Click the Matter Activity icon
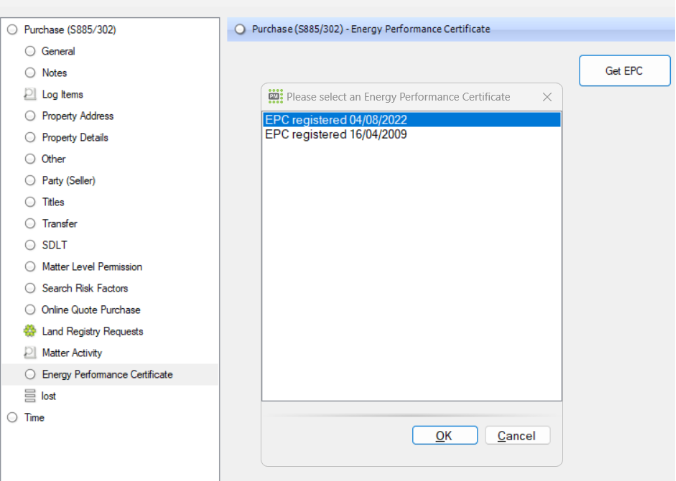This screenshot has height=481, width=676. [30, 353]
